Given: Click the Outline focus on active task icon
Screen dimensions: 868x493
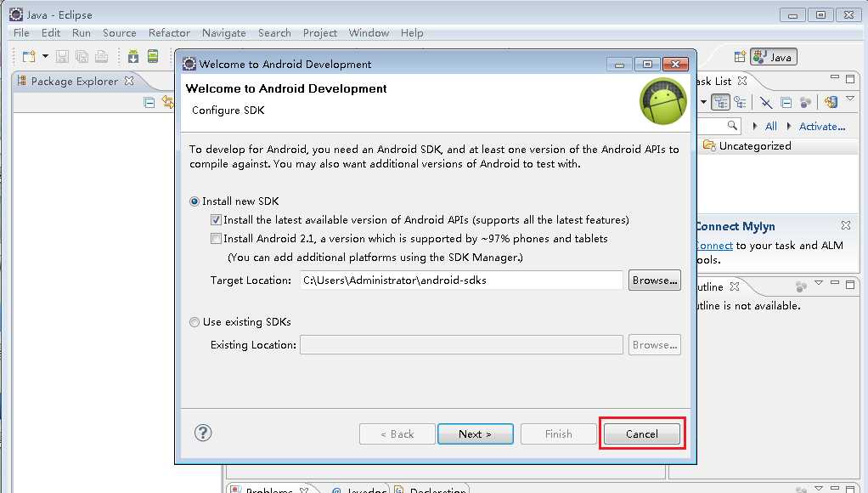Looking at the screenshot, I should 801,286.
